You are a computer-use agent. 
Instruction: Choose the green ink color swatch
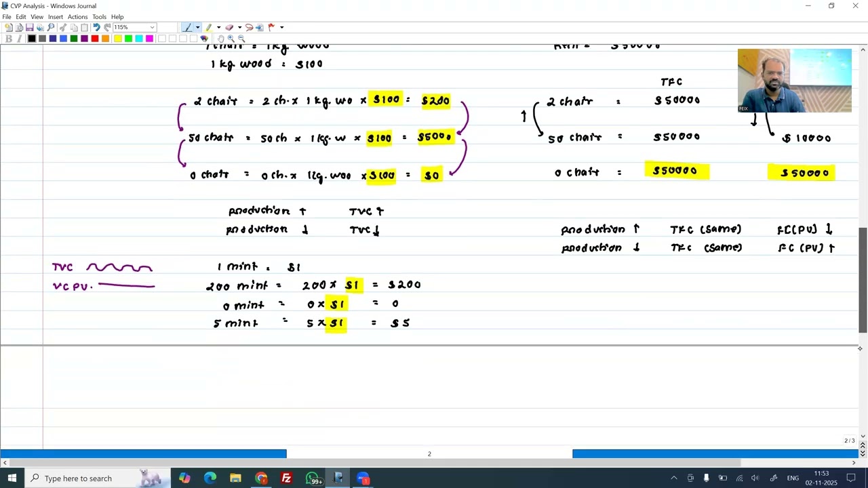[74, 39]
